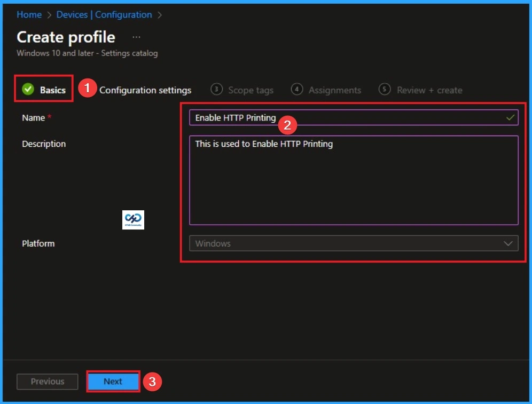Screen dimensions: 532x404
Task: Open Devices Configuration breadcrumb link
Action: pos(104,14)
